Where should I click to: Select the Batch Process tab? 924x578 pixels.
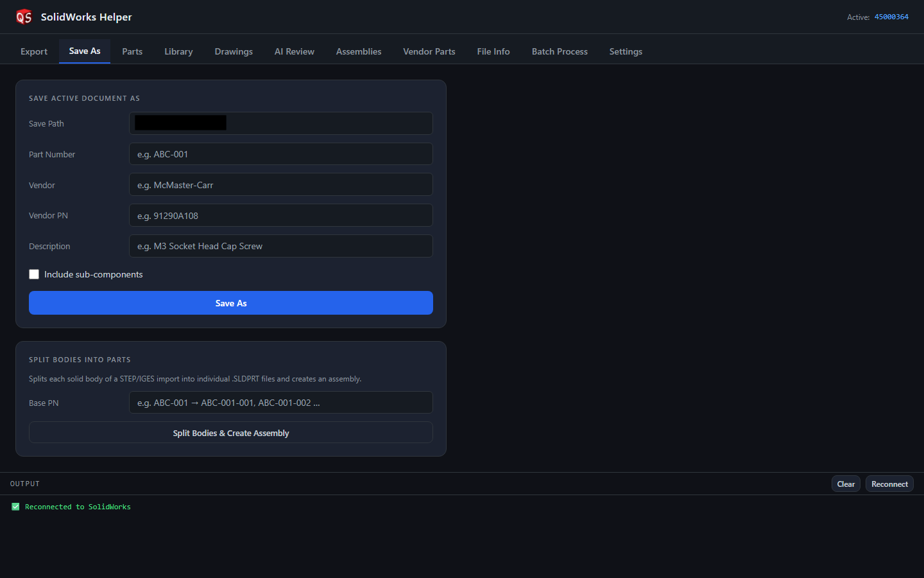[x=560, y=51]
